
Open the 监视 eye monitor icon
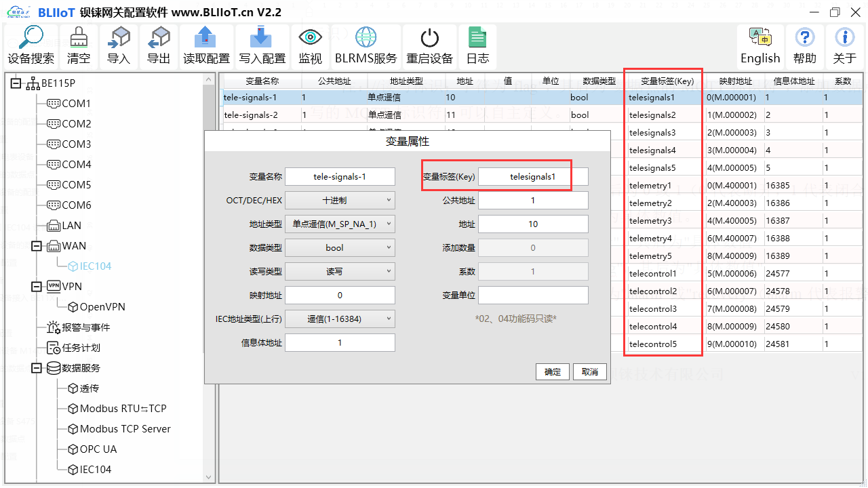pyautogui.click(x=310, y=37)
